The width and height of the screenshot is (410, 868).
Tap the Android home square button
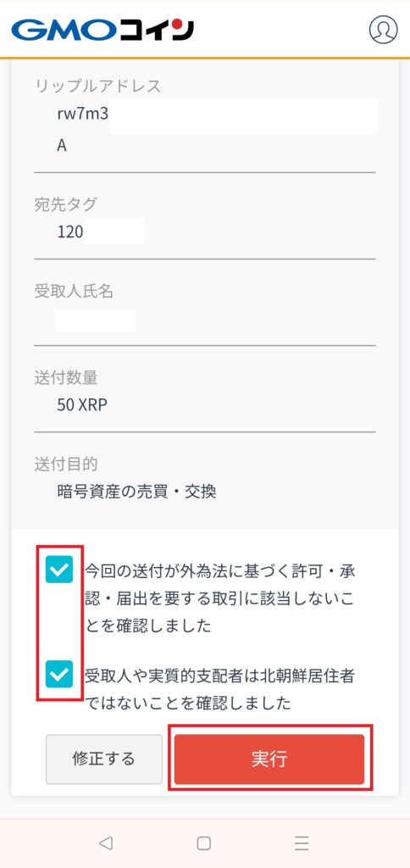[203, 843]
